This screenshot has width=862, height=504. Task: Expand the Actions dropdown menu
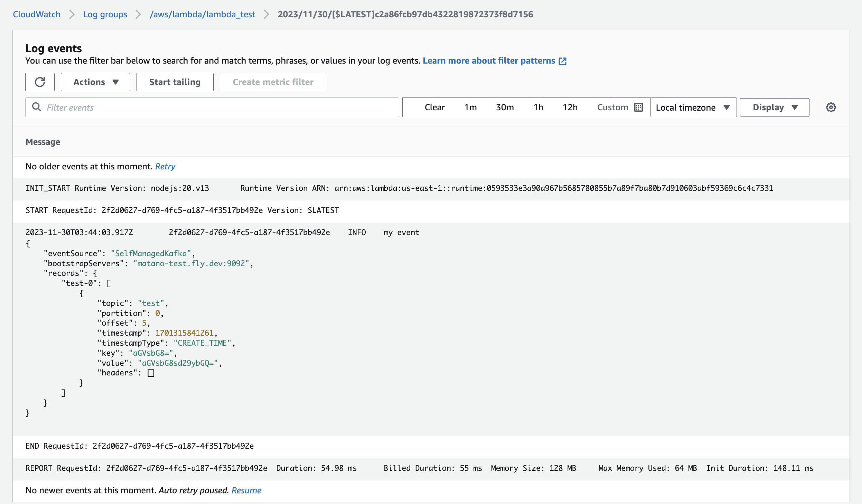[95, 82]
